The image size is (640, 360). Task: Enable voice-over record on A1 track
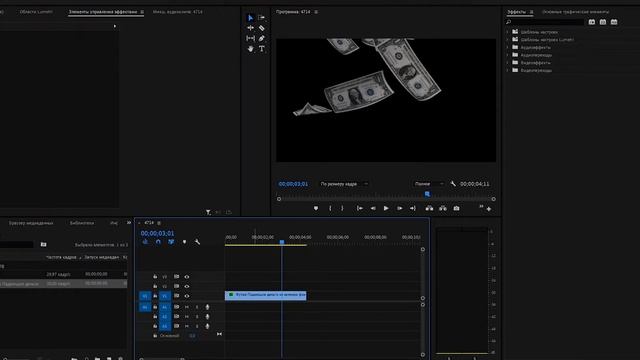[207, 307]
